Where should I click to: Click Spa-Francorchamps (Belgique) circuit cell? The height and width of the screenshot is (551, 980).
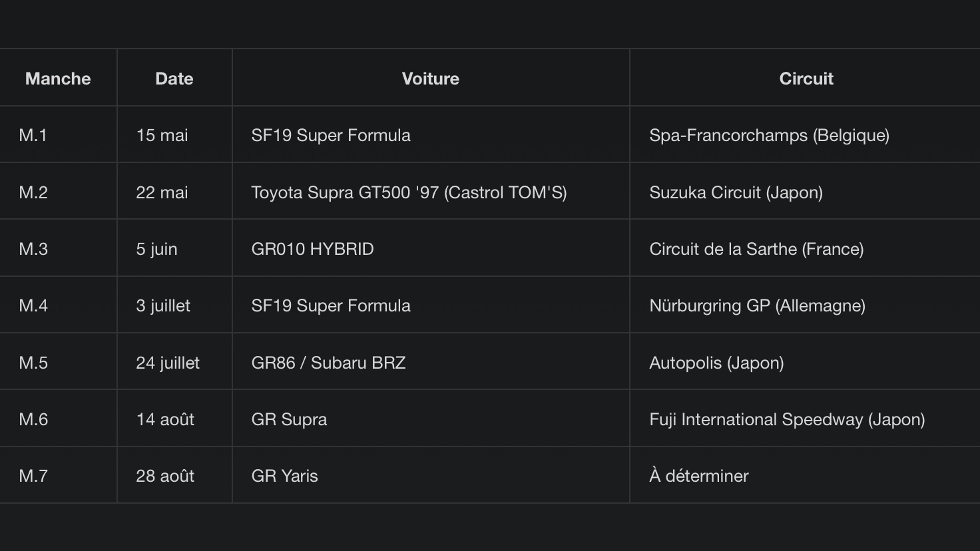(x=805, y=135)
